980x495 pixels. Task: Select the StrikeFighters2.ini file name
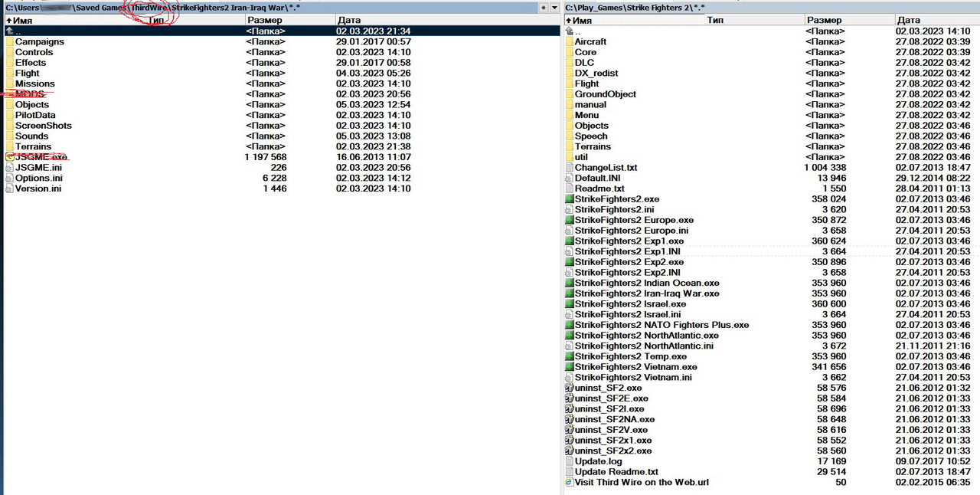click(615, 209)
